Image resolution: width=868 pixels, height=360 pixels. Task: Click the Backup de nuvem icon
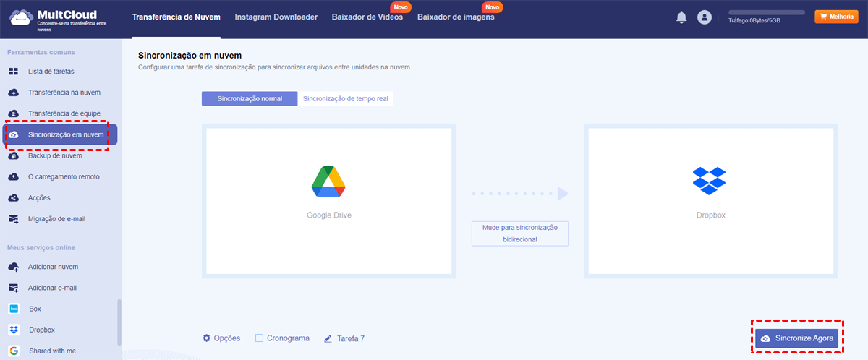tap(14, 155)
